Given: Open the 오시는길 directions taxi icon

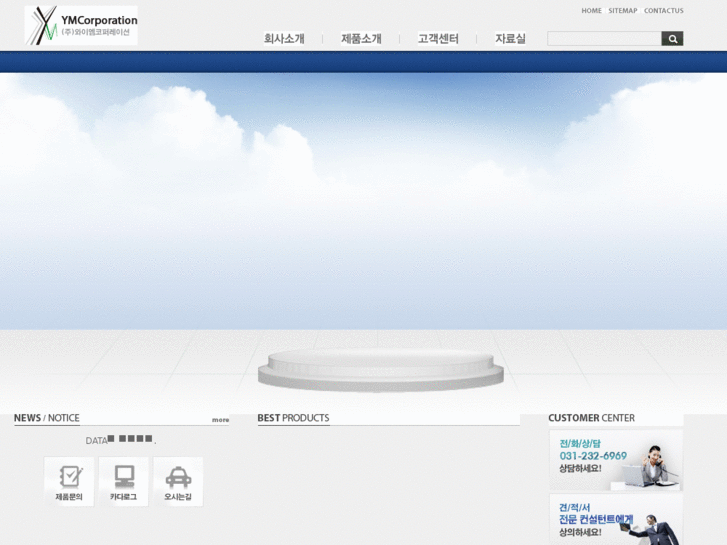Looking at the screenshot, I should coord(178,481).
